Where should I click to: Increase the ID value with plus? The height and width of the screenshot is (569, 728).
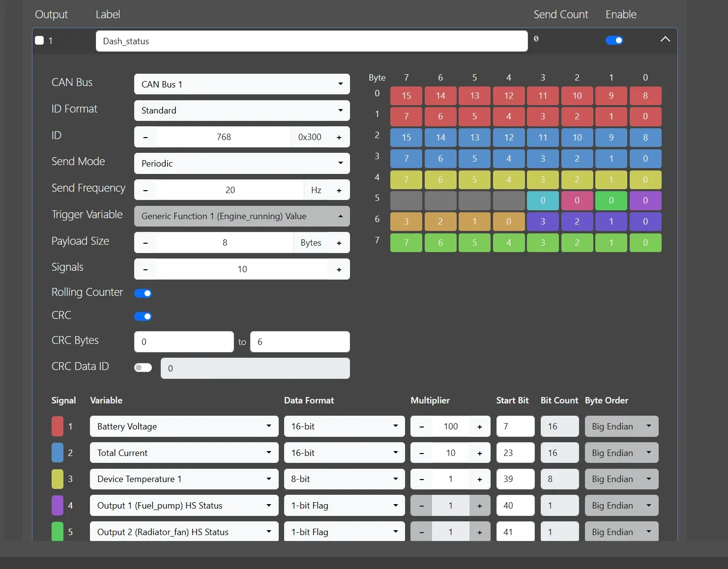[x=339, y=137]
